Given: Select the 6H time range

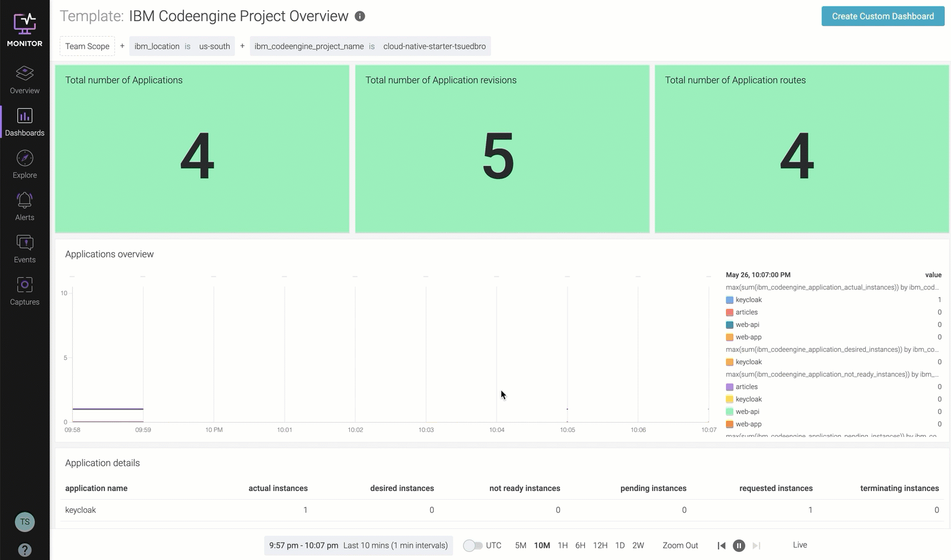Looking at the screenshot, I should pyautogui.click(x=580, y=546).
